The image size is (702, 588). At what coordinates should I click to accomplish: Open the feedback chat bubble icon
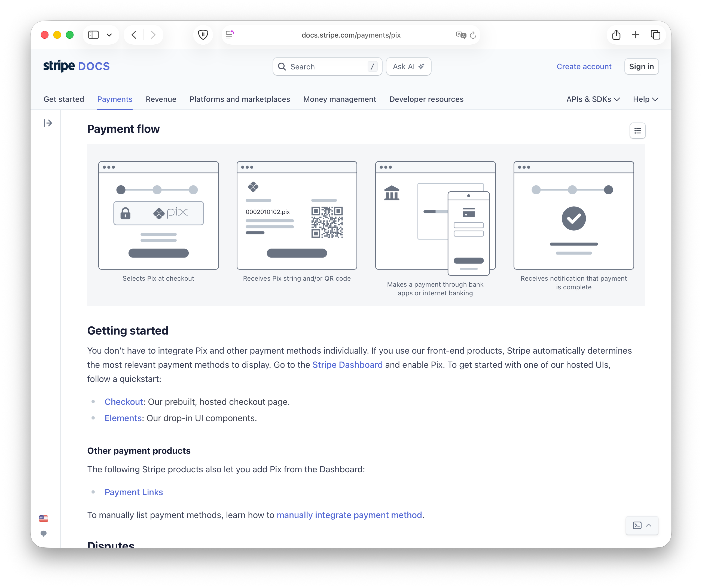(44, 533)
